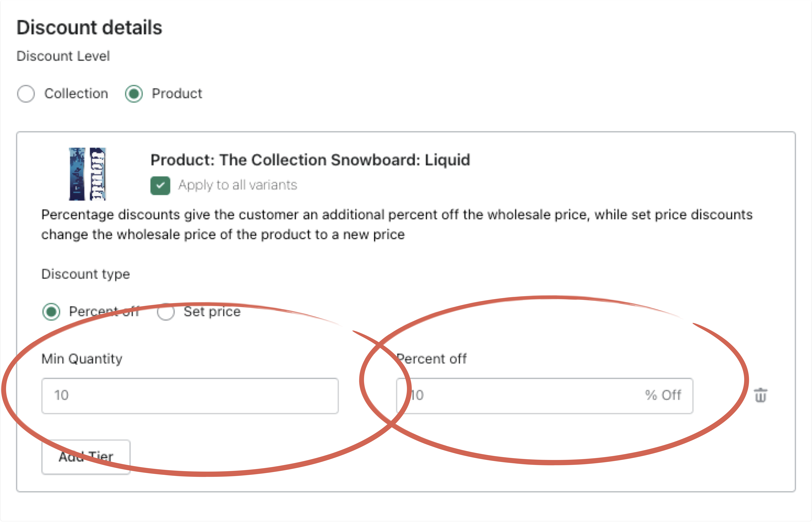Click the Discount Level label
The height and width of the screenshot is (522, 812).
click(63, 56)
